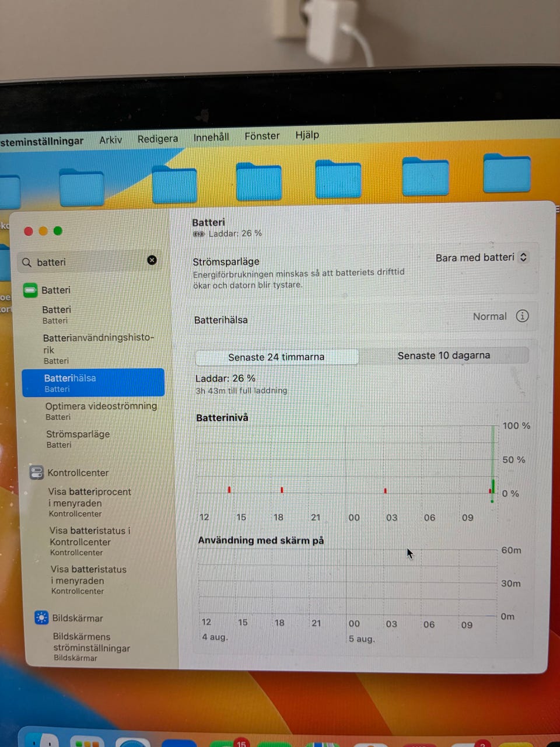Open the Strömsparläge dropdown Bara med batteri

(x=482, y=257)
